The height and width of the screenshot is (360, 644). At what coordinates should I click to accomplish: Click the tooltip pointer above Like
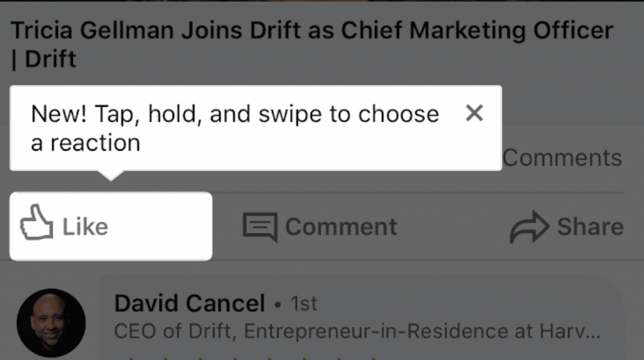click(111, 175)
